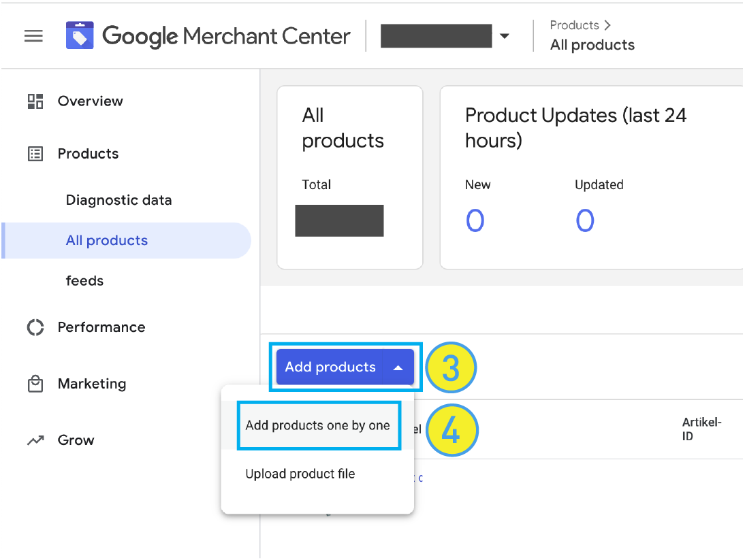
Task: Click the Grow trend arrow icon
Action: click(x=35, y=441)
